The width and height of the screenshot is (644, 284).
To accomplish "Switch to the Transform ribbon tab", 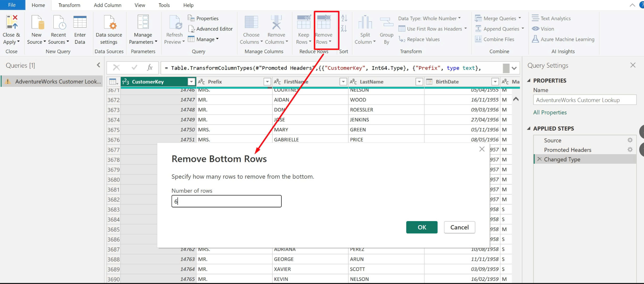I will pyautogui.click(x=69, y=5).
